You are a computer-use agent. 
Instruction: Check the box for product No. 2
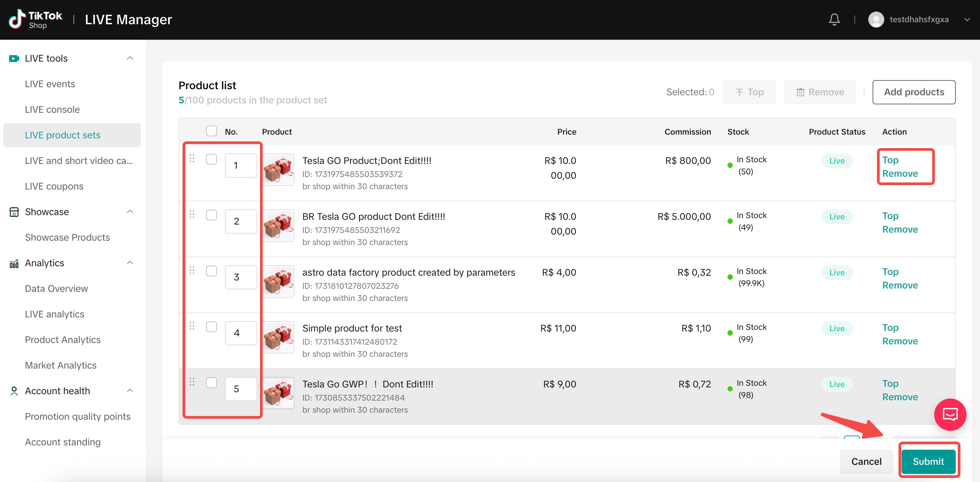coord(211,215)
